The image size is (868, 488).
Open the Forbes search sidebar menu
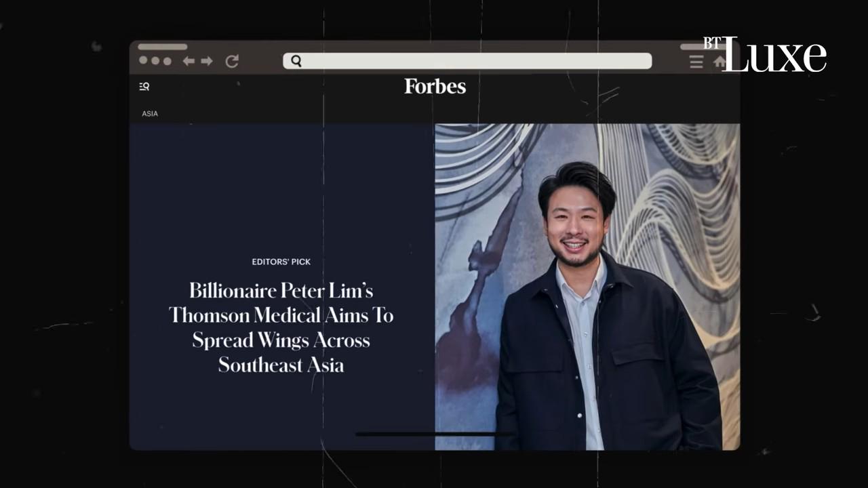coord(144,86)
